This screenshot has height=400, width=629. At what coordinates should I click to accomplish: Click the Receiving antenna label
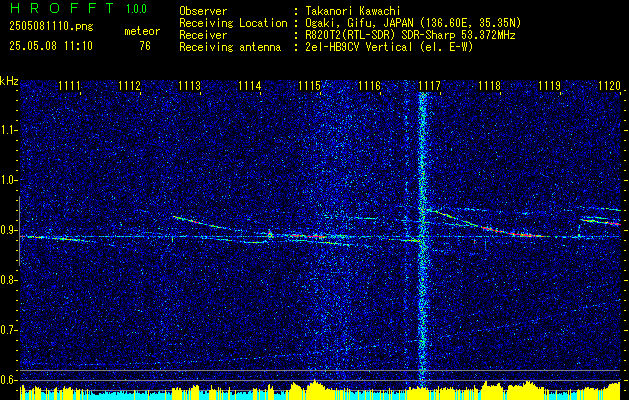(x=230, y=47)
